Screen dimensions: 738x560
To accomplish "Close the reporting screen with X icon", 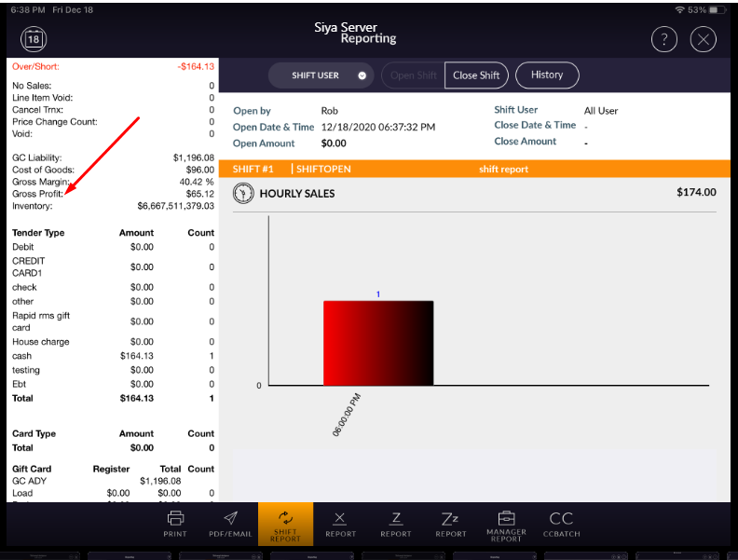I will pyautogui.click(x=704, y=39).
